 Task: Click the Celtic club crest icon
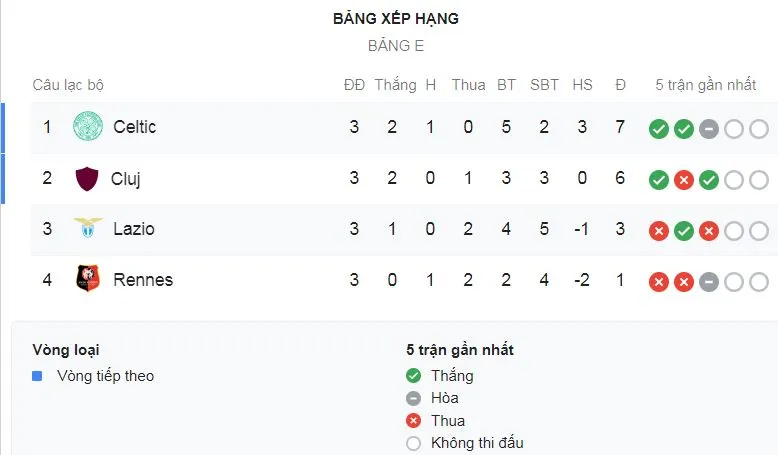[x=88, y=127]
